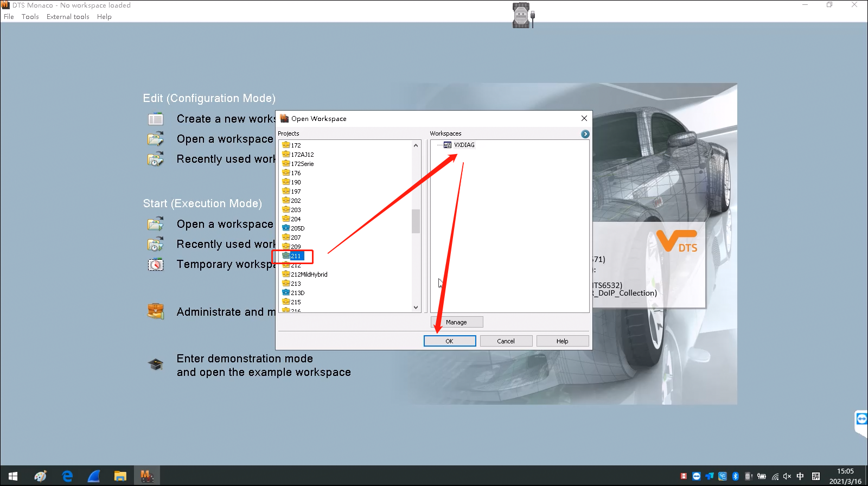Select project 205D
This screenshot has width=868, height=486.
pos(293,228)
